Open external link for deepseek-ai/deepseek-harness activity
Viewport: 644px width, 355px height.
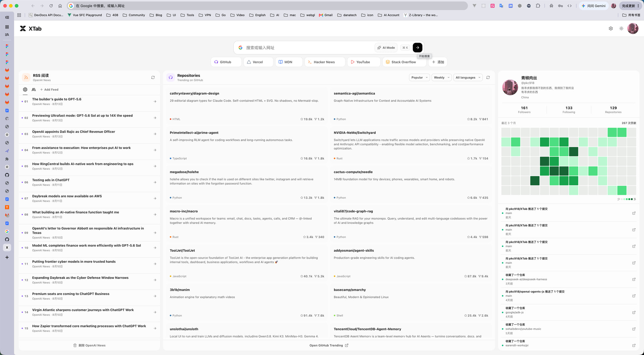click(634, 280)
